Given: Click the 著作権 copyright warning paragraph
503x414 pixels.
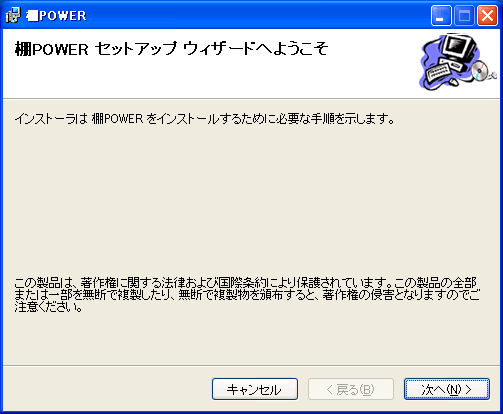Looking at the screenshot, I should [247, 295].
